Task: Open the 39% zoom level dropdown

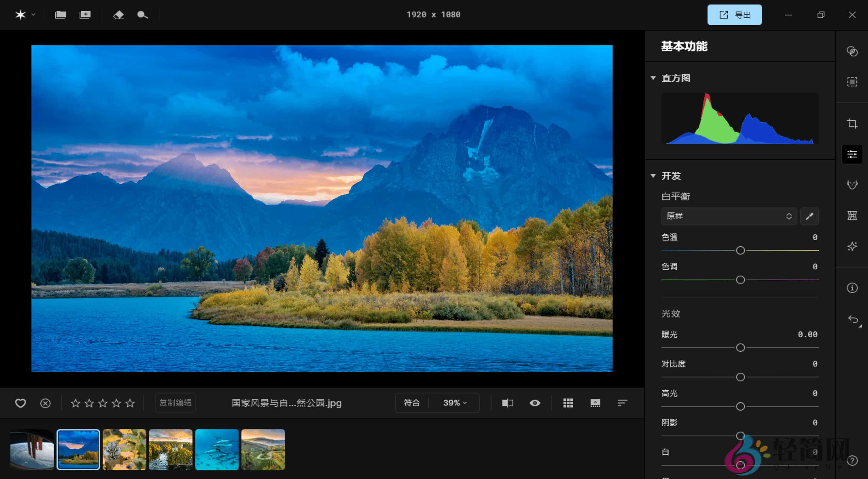Action: click(454, 402)
